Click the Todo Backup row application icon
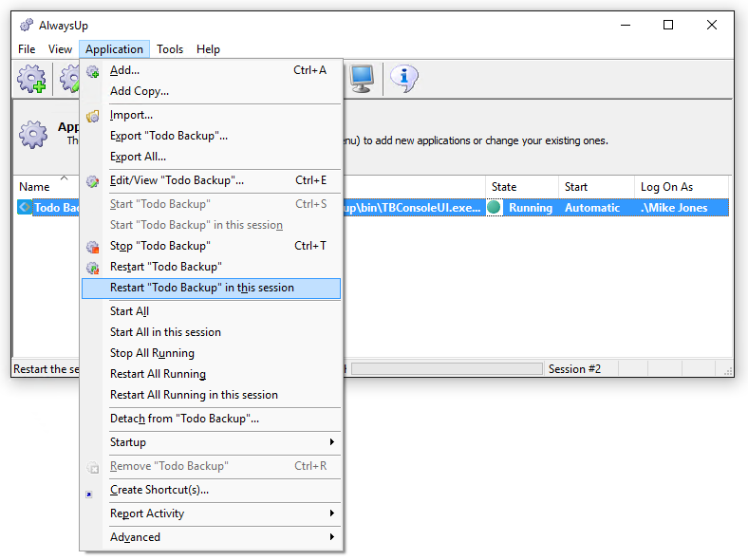The height and width of the screenshot is (560, 748). click(x=25, y=208)
